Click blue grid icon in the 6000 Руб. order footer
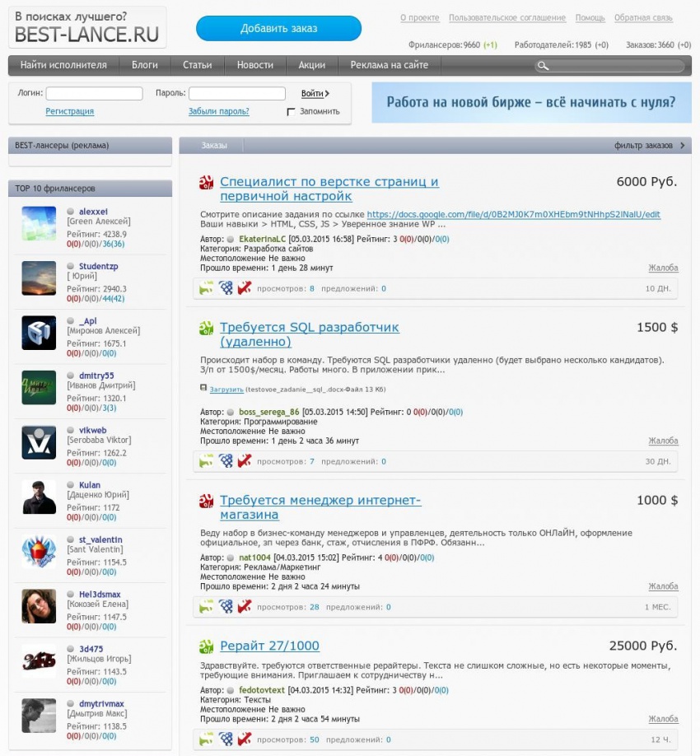The width and height of the screenshot is (700, 756). pyautogui.click(x=226, y=288)
